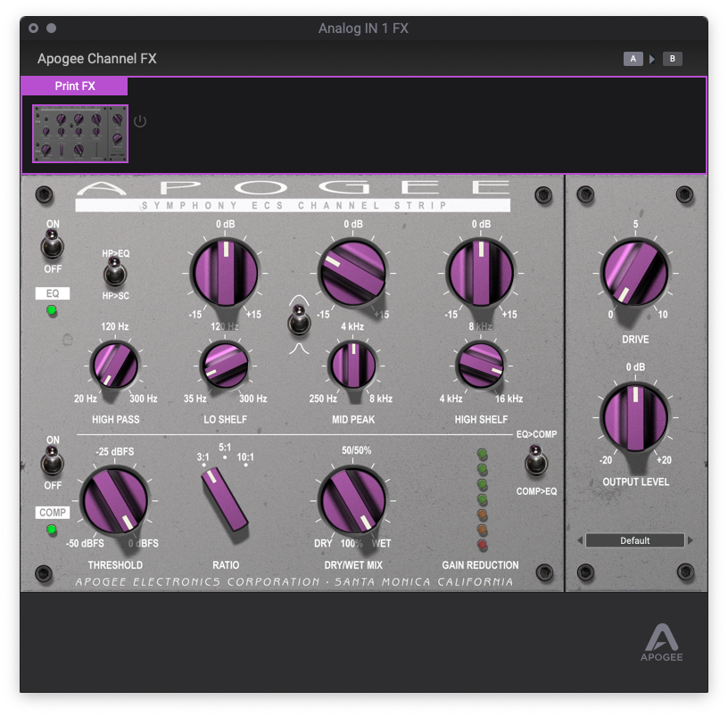This screenshot has width=728, height=716.
Task: Click the Mid Peak frequency knob
Action: tap(353, 366)
